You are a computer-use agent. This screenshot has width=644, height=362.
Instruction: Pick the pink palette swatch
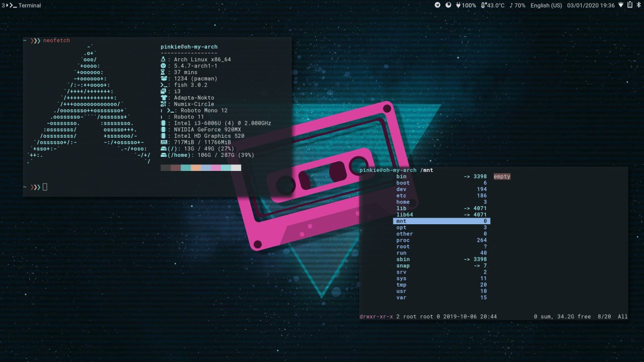(x=216, y=168)
